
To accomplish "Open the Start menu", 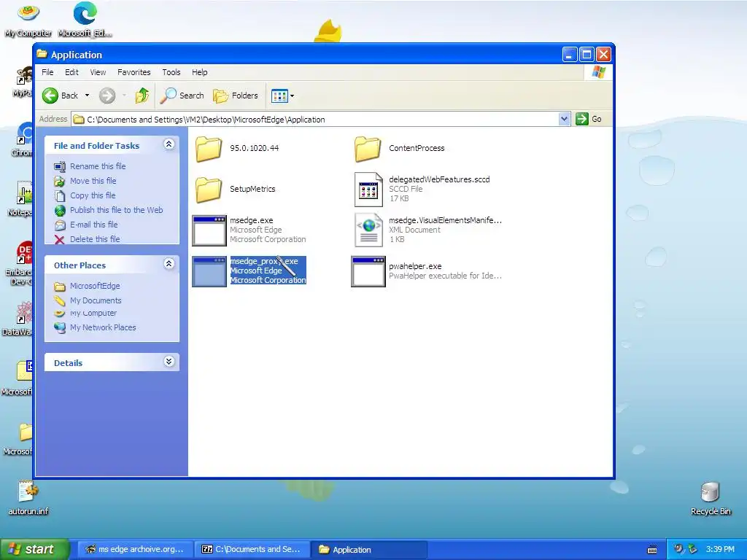I will coord(34,549).
